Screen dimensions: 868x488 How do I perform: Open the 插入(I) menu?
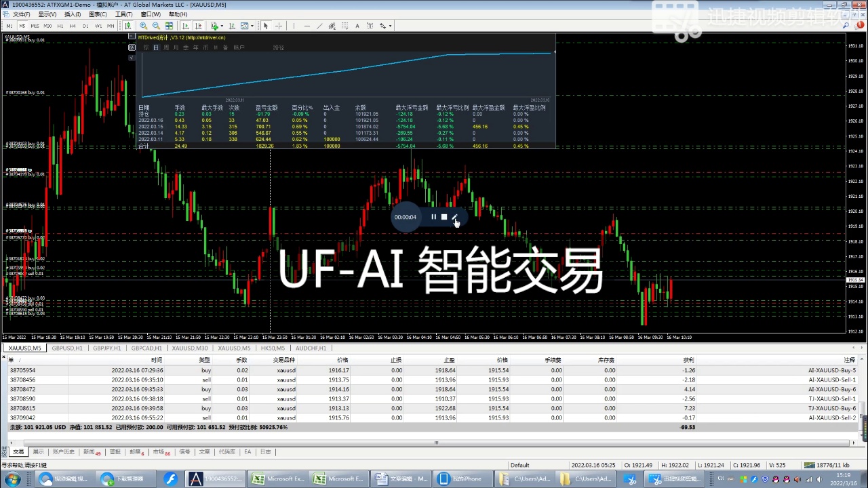coord(72,14)
